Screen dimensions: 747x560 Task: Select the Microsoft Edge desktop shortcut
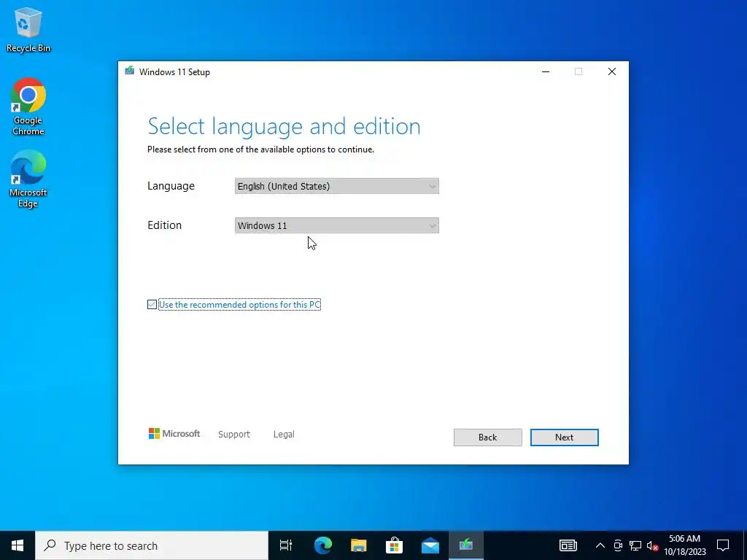pyautogui.click(x=28, y=179)
